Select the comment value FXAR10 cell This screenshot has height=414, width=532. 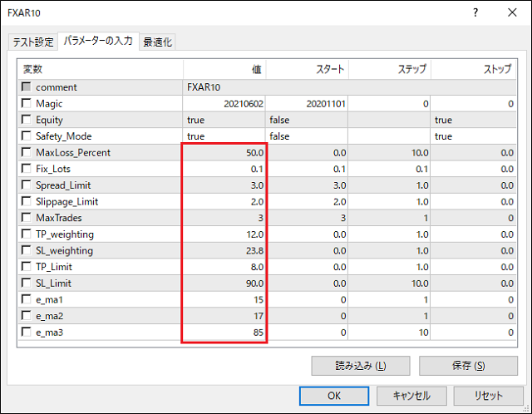pos(349,87)
